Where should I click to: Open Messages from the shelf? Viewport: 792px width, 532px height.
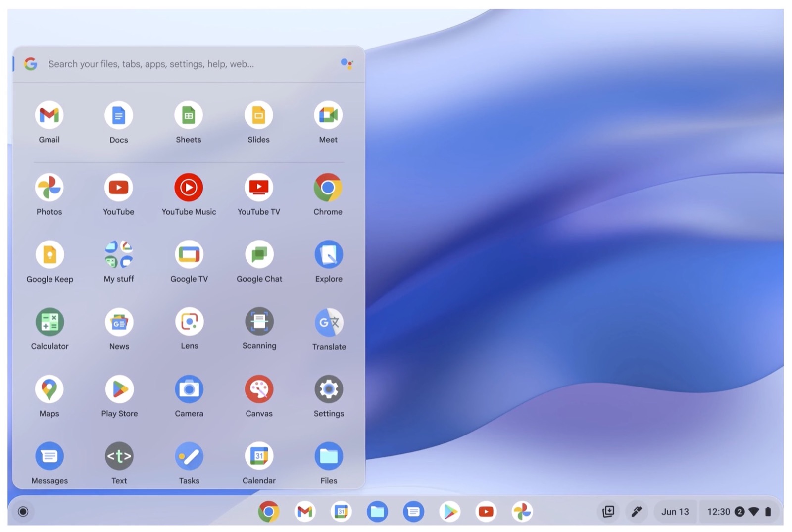point(413,511)
